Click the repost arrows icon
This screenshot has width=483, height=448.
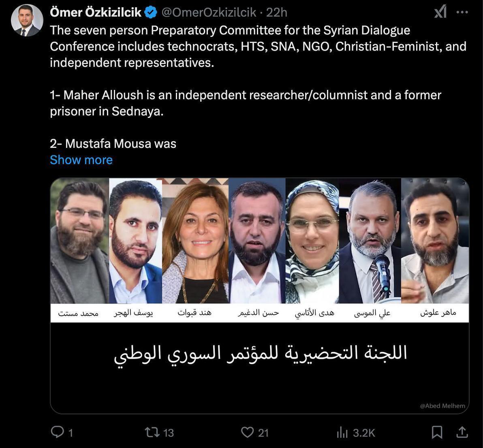click(152, 432)
